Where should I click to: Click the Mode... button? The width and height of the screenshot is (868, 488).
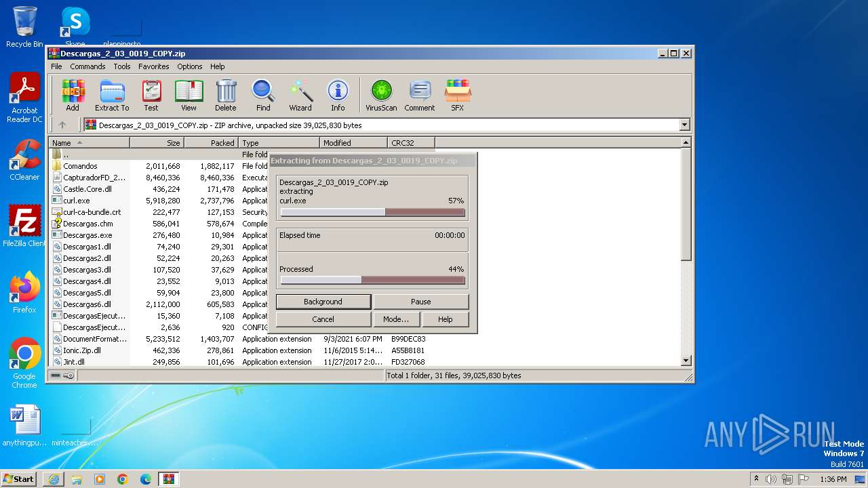click(x=396, y=319)
